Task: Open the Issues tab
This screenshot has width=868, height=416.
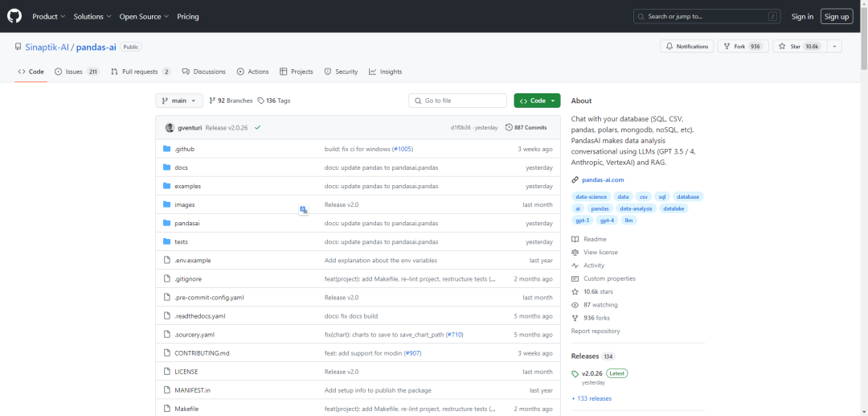Action: [77, 72]
